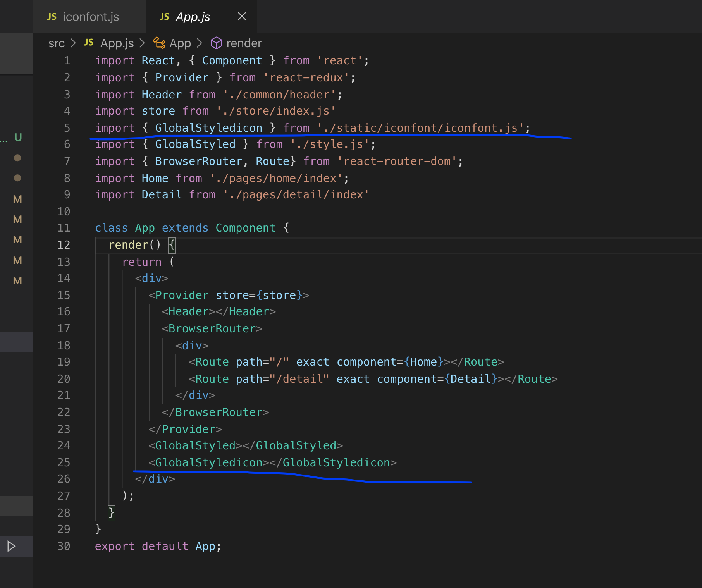This screenshot has height=588, width=702.
Task: Click the Header element on line 16
Action: click(x=219, y=311)
